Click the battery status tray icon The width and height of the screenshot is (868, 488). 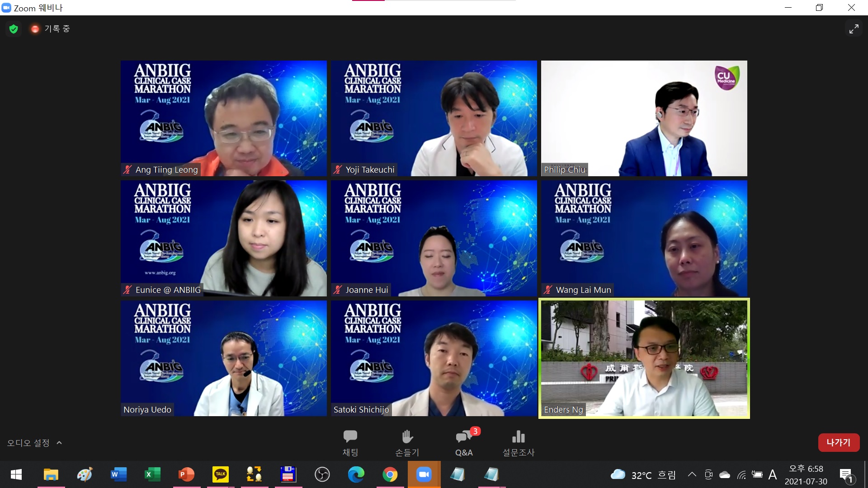pyautogui.click(x=757, y=474)
